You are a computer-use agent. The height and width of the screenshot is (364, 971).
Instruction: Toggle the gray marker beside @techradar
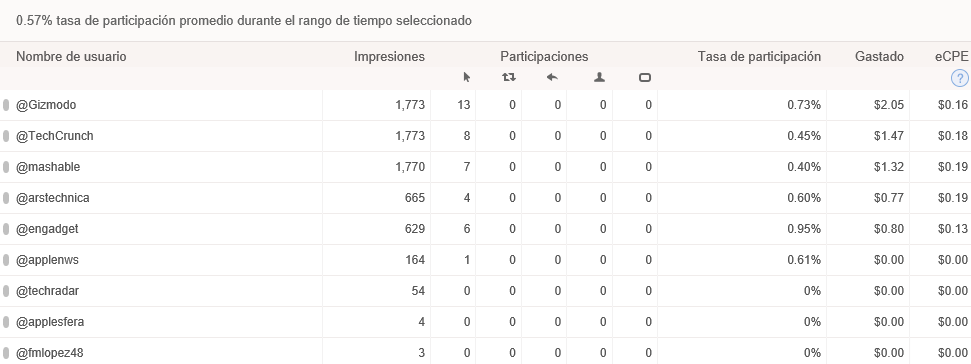(6, 291)
